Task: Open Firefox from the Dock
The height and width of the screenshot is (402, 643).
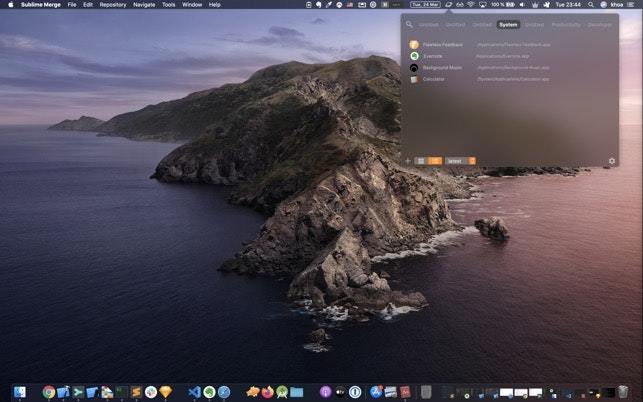Action: (x=267, y=392)
